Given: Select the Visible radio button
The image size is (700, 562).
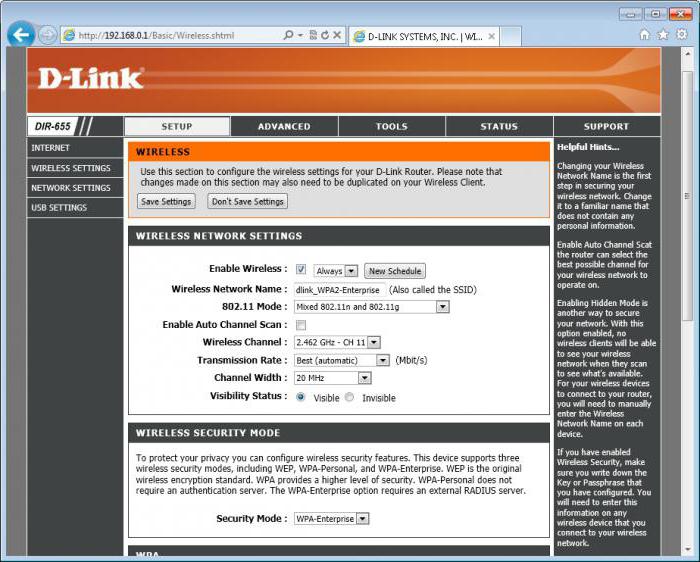Looking at the screenshot, I should [301, 397].
